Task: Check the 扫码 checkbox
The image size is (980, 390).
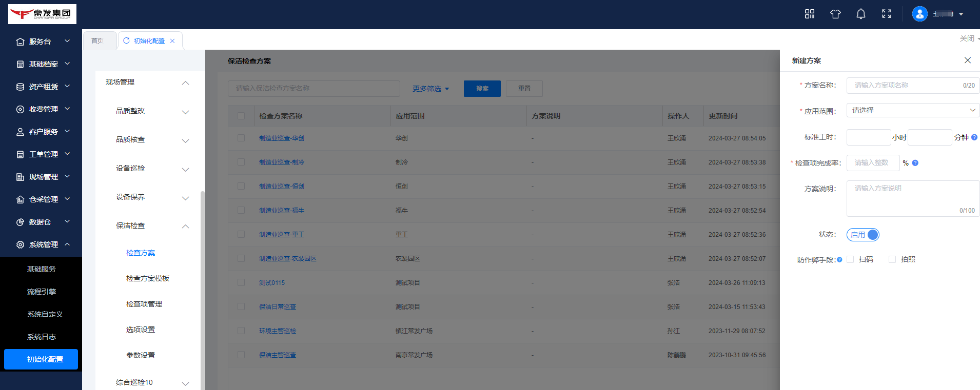Action: click(x=850, y=259)
